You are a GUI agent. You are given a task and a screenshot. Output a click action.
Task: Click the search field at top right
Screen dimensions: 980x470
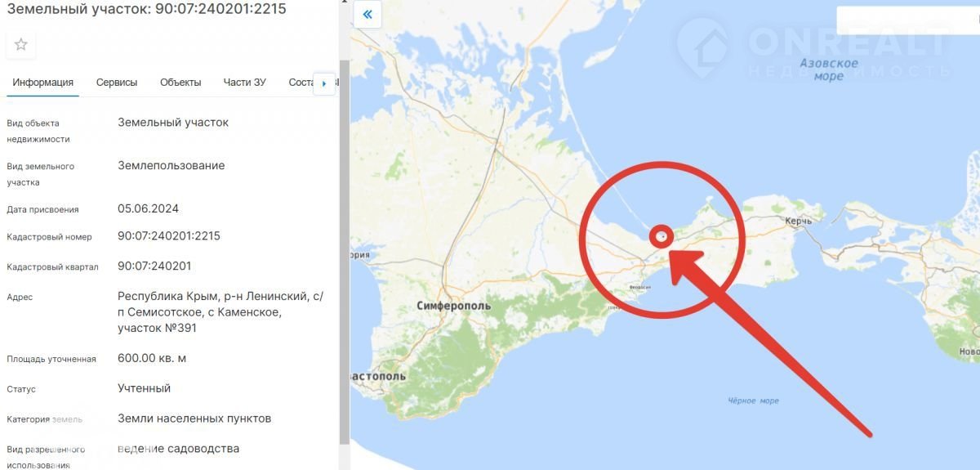[908, 20]
